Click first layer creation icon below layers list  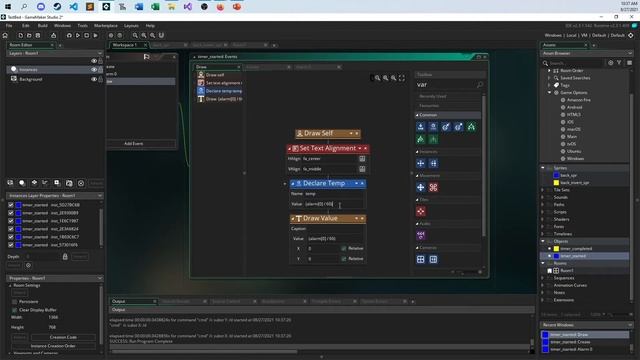tap(11, 183)
